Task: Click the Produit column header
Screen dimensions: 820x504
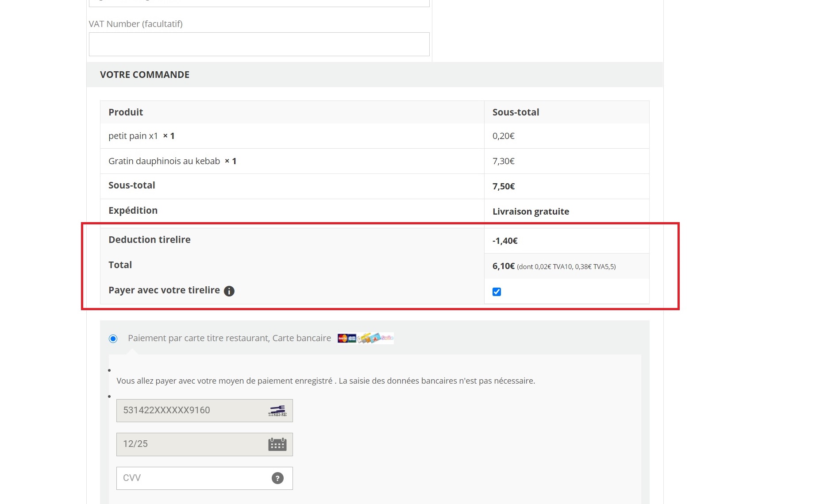Action: pos(126,112)
